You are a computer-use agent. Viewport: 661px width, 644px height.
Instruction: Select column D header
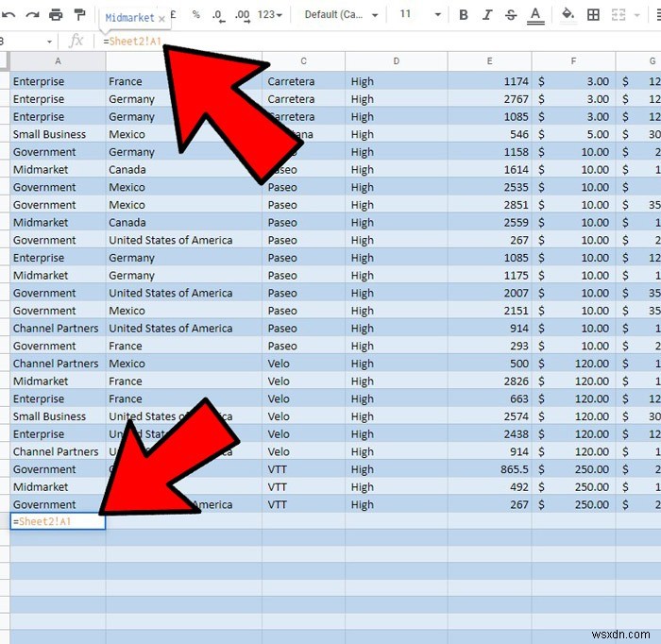point(397,61)
